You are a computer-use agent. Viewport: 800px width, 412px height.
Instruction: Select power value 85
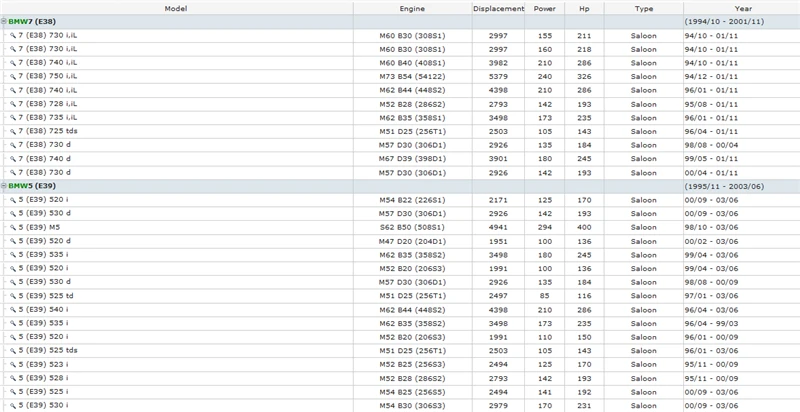pos(545,296)
